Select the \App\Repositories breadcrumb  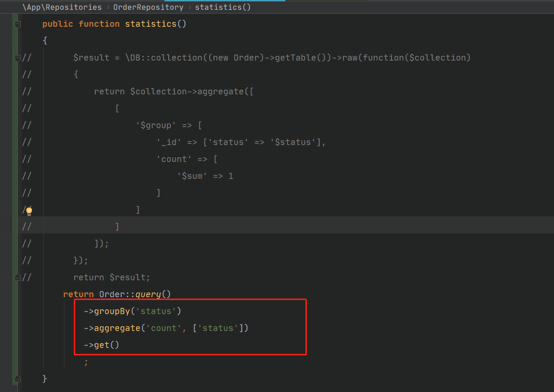coord(62,7)
